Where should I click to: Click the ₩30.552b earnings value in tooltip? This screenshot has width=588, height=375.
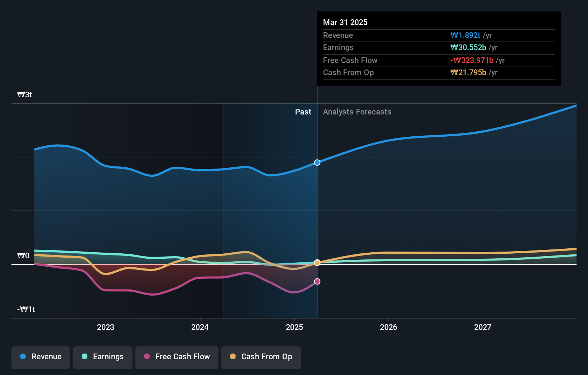[x=468, y=47]
